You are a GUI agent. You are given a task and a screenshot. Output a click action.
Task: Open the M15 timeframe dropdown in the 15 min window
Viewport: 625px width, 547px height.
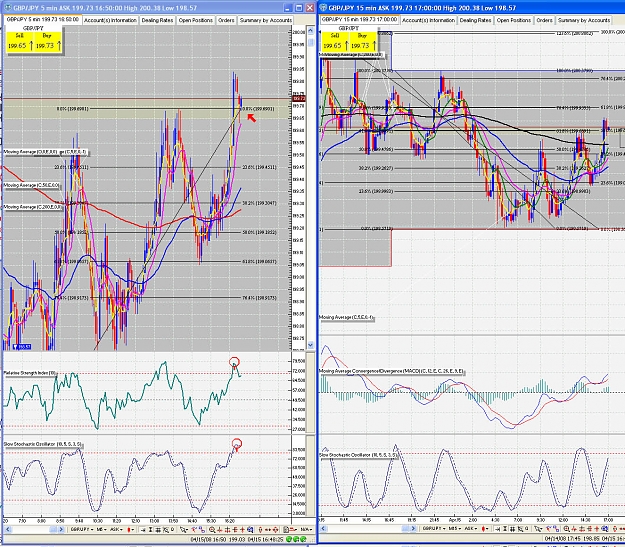click(x=454, y=529)
